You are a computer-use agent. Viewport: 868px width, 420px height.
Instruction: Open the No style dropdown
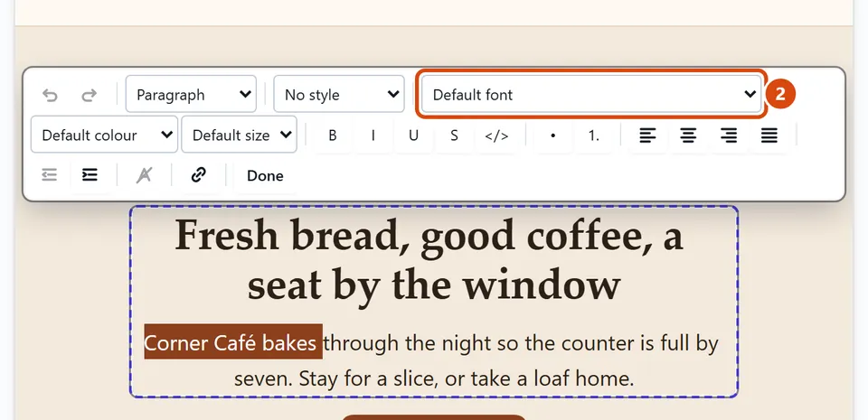(x=339, y=94)
